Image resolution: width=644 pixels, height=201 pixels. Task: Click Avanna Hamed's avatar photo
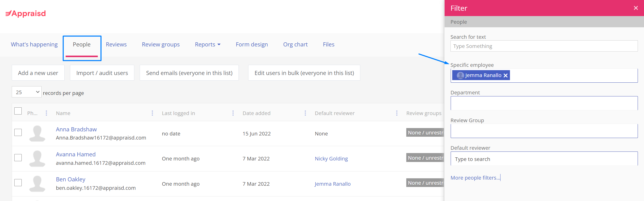[37, 158]
